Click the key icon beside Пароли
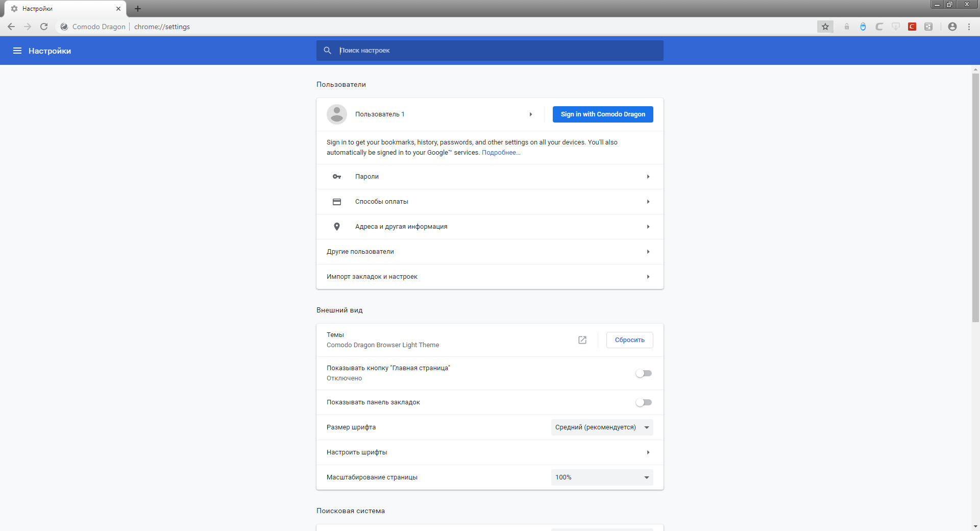This screenshot has width=980, height=531. [x=337, y=177]
